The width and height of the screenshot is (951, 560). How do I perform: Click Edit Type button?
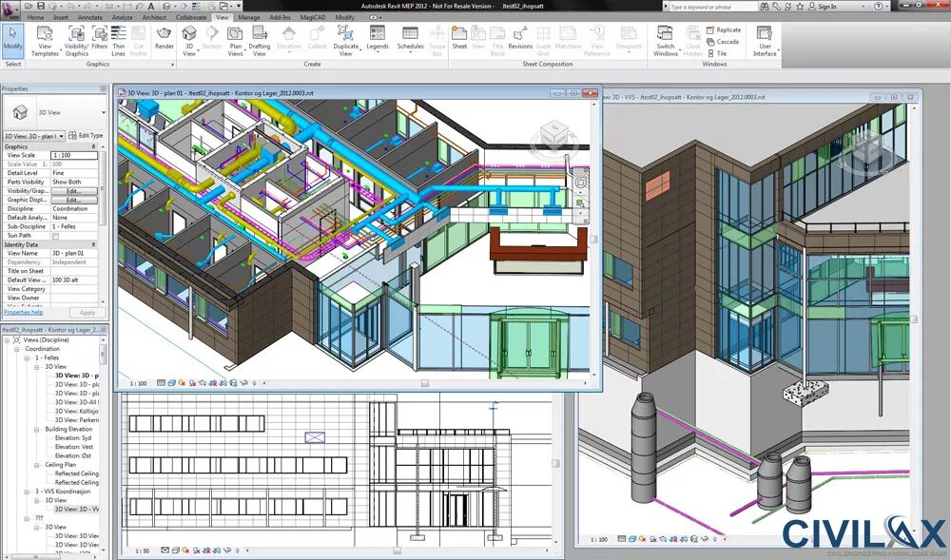[86, 136]
